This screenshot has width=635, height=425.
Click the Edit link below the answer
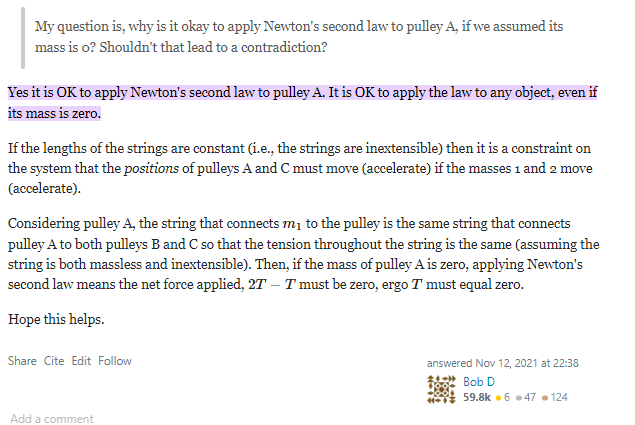point(81,361)
